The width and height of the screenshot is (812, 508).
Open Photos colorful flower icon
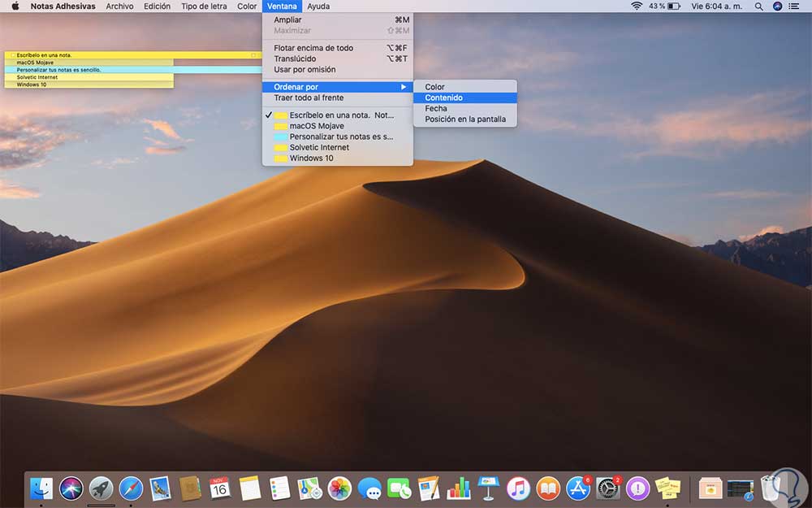pos(339,488)
